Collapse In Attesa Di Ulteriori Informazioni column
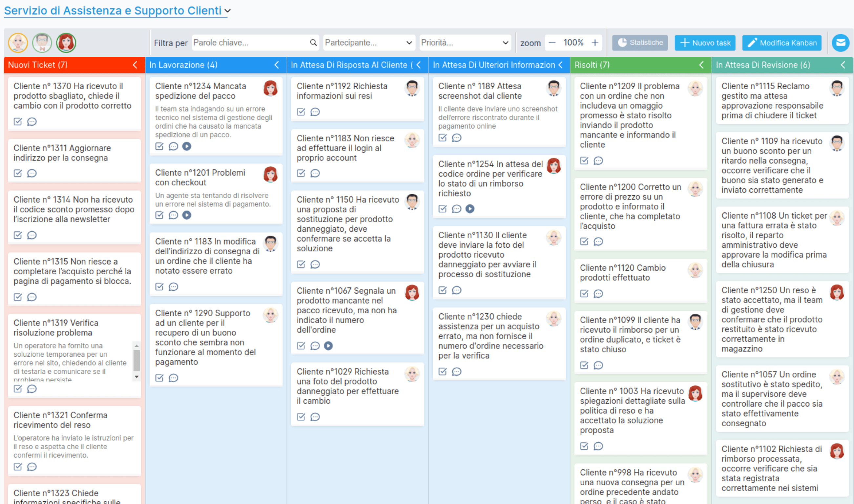This screenshot has height=504, width=854. coord(560,65)
